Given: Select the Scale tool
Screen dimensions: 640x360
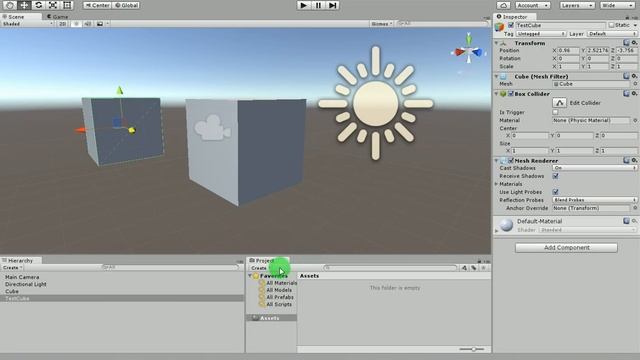Looking at the screenshot, I should (53, 5).
